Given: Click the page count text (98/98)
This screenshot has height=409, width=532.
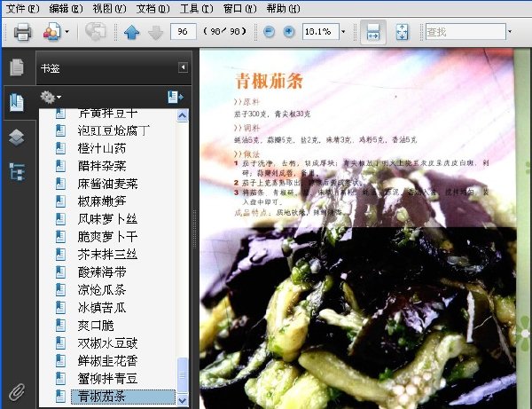Looking at the screenshot, I should pyautogui.click(x=224, y=32).
